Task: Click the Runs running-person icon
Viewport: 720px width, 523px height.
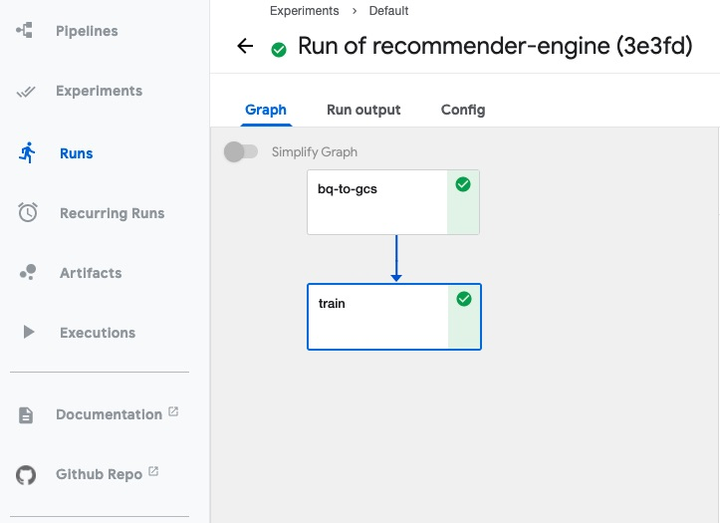Action: click(x=27, y=153)
